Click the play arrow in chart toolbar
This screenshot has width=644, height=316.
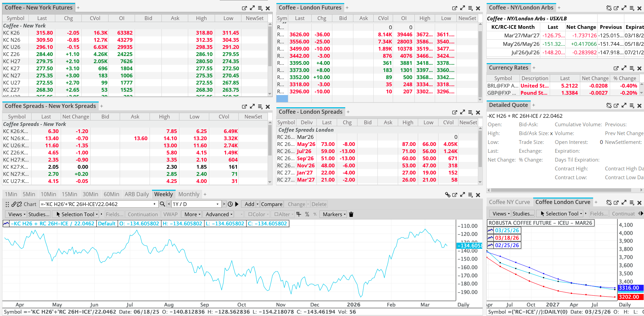click(x=237, y=204)
